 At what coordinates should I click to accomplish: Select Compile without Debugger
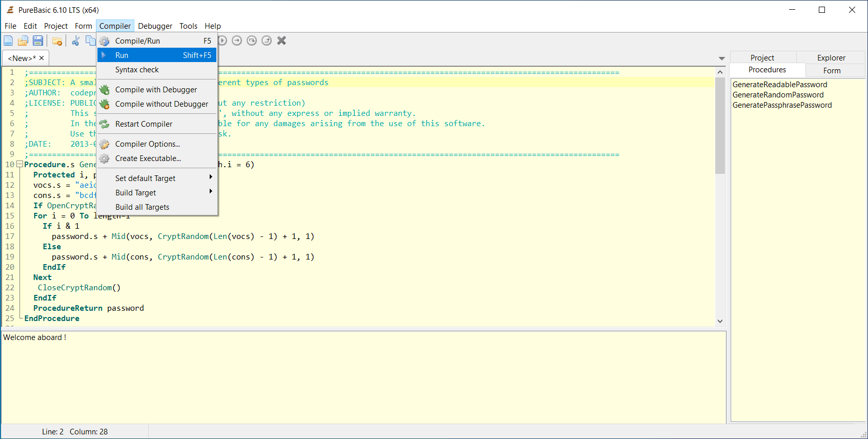pyautogui.click(x=157, y=104)
